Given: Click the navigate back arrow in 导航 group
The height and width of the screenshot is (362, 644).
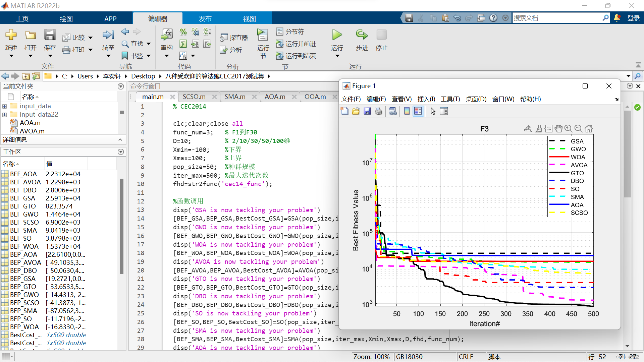Looking at the screenshot, I should click(x=125, y=32).
